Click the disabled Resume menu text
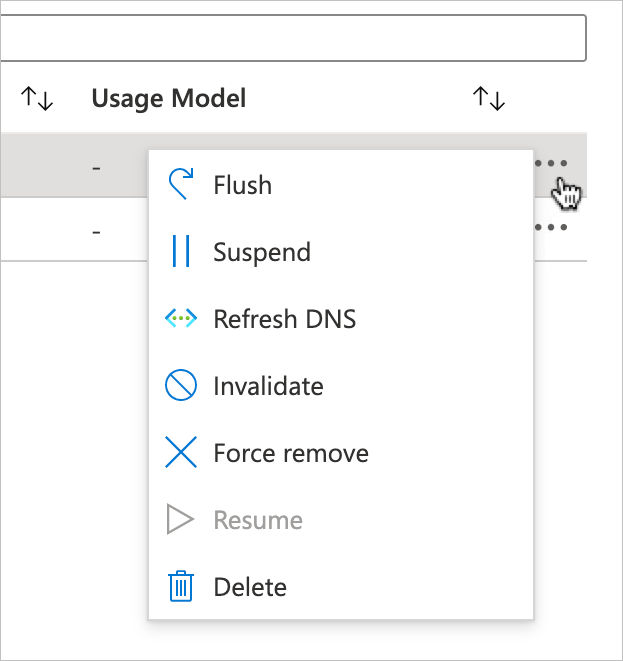The image size is (623, 661). click(258, 520)
